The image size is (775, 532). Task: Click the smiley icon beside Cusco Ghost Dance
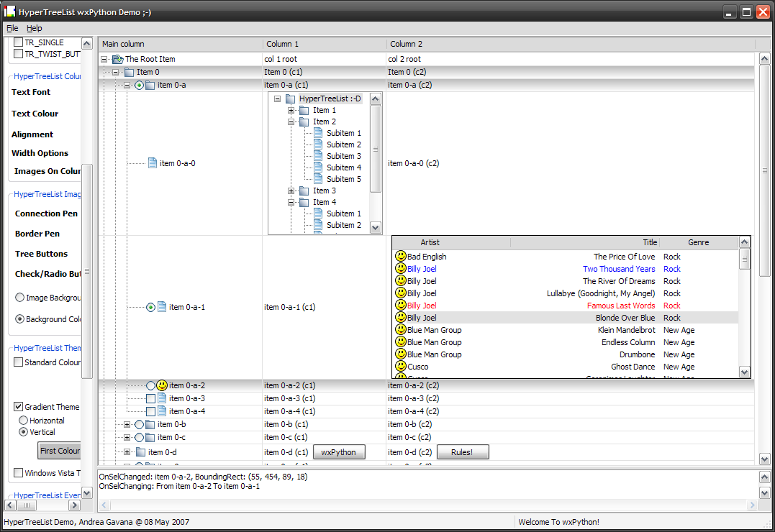pos(401,367)
